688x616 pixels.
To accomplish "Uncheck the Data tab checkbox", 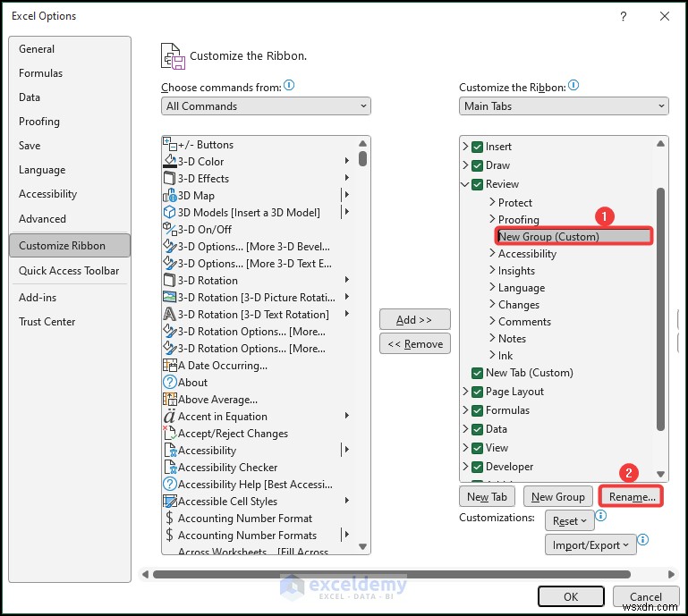I will [478, 429].
